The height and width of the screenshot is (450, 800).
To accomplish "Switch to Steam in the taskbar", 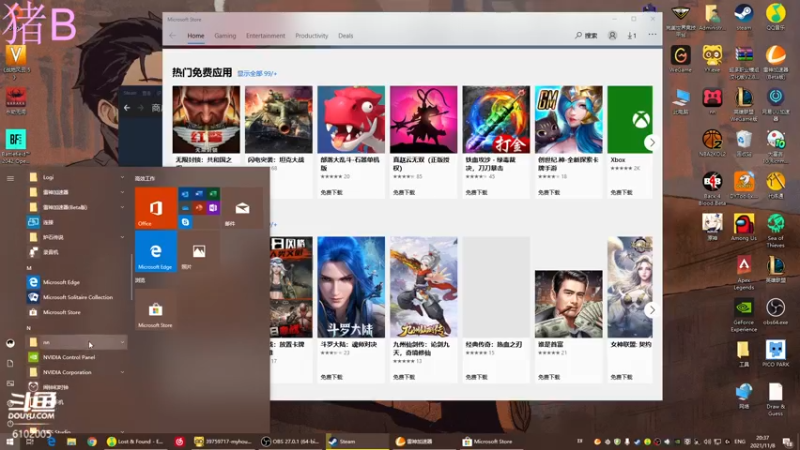I will pos(357,442).
